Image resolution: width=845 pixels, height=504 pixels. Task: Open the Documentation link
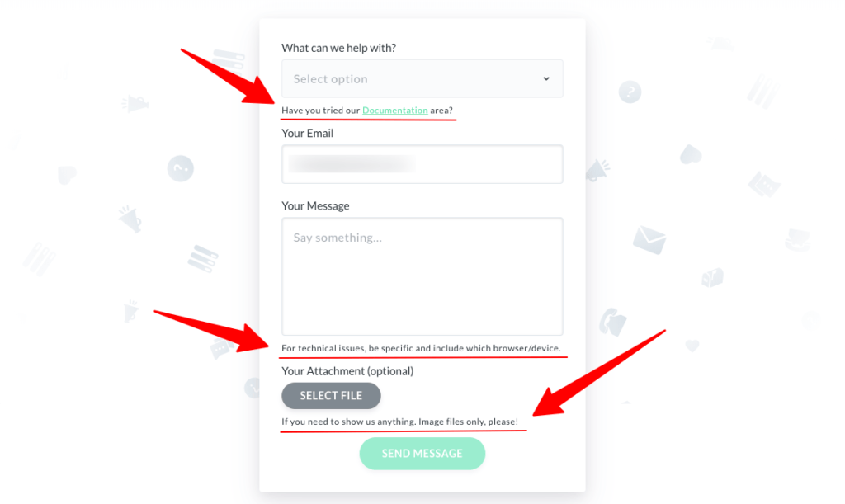point(395,110)
